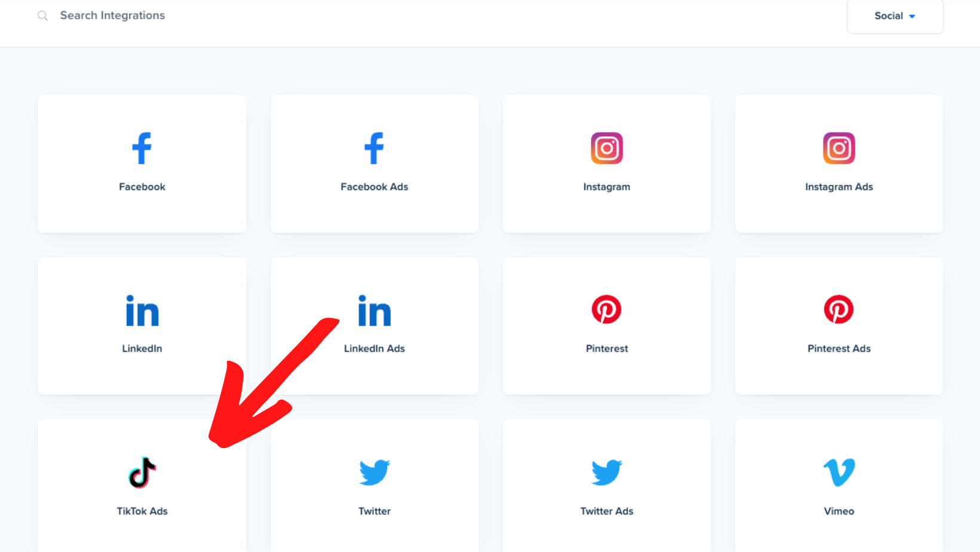This screenshot has width=980, height=552.
Task: Click the Social dropdown arrow
Action: (912, 17)
